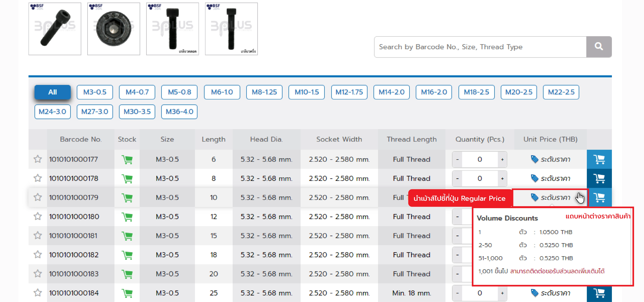Image resolution: width=644 pixels, height=302 pixels.
Task: Show All sizes filter
Action: [x=53, y=92]
